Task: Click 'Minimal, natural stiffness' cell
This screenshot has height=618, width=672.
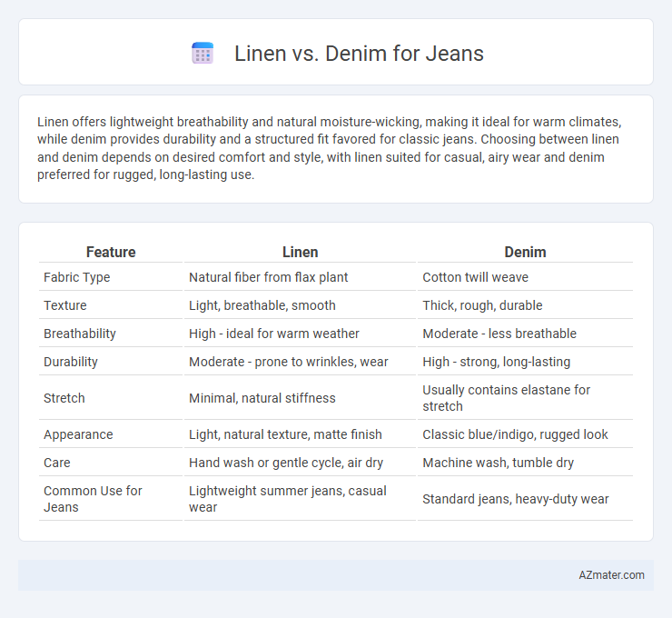Action: 262,398
